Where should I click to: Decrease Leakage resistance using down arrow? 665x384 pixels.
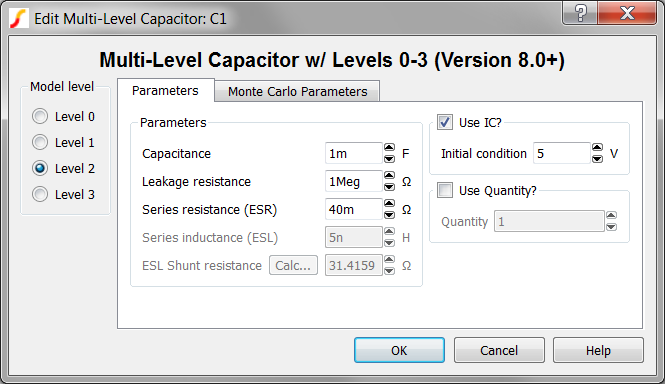click(x=389, y=187)
